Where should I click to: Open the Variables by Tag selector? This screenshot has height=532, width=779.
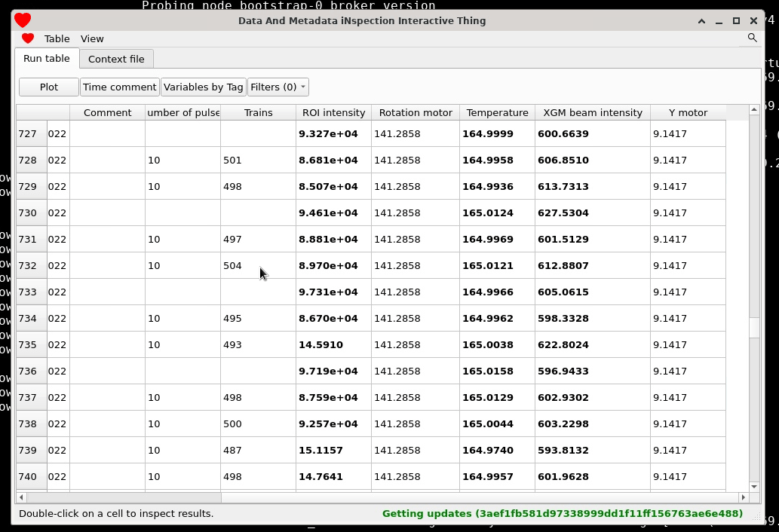pyautogui.click(x=203, y=87)
